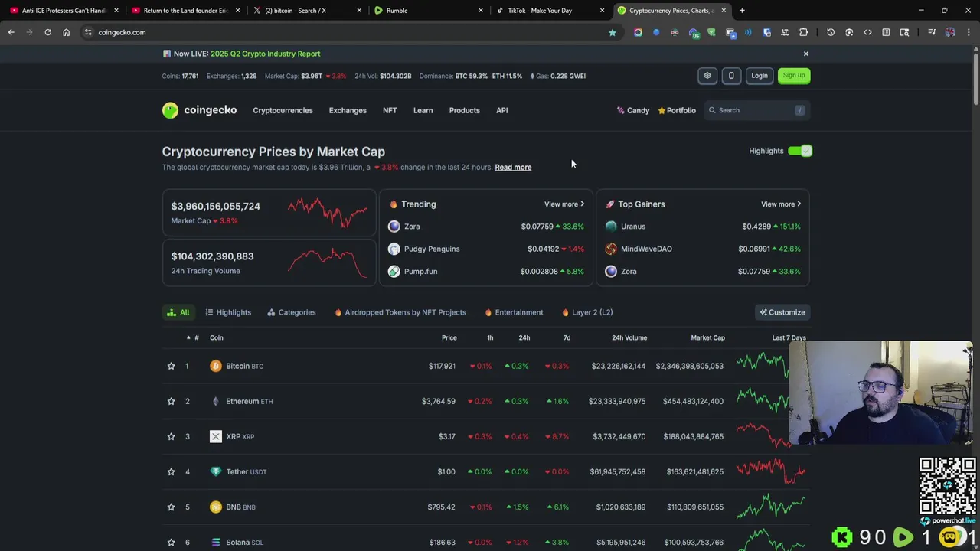Click the MindWaveDAO icon
The height and width of the screenshot is (551, 980).
point(611,249)
